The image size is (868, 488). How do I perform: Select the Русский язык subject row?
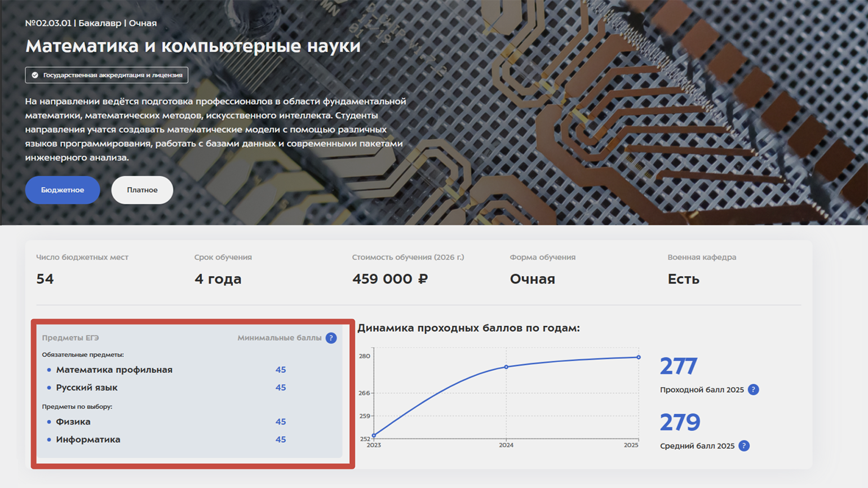point(87,388)
